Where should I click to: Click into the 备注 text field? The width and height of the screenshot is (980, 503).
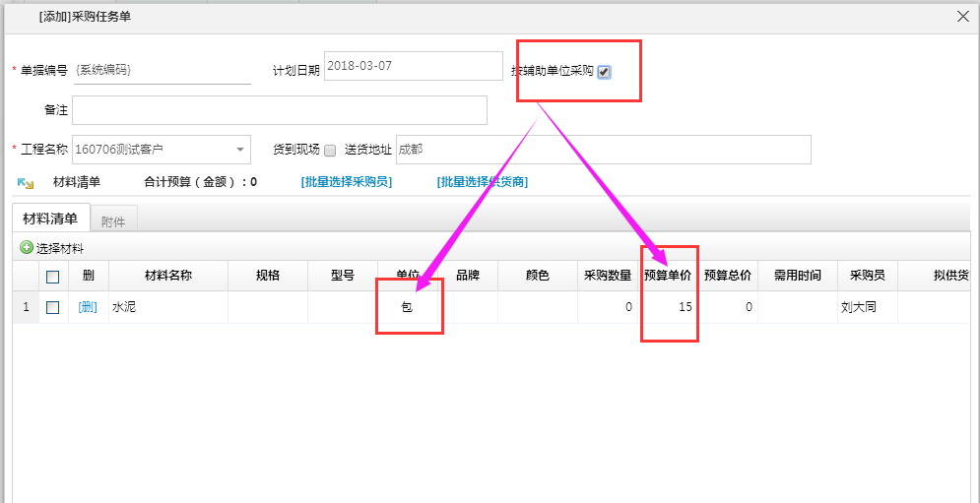tap(280, 110)
